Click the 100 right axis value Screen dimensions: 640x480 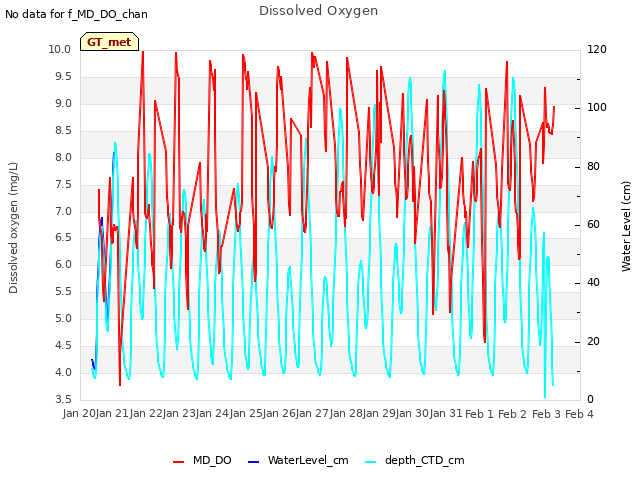pos(597,107)
